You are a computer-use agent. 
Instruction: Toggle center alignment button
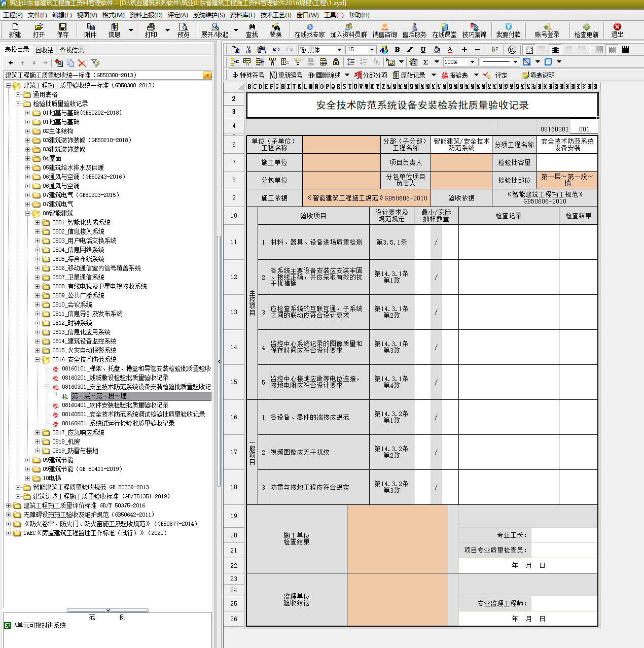555,49
